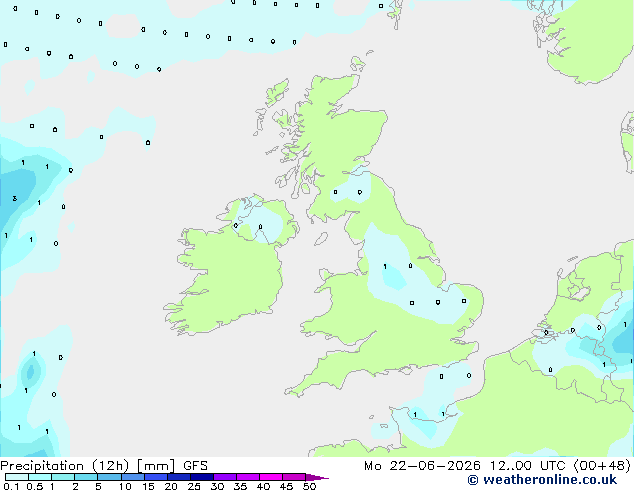Click the 'Precipitation (12h)' title text
The image size is (634, 490).
click(x=65, y=466)
